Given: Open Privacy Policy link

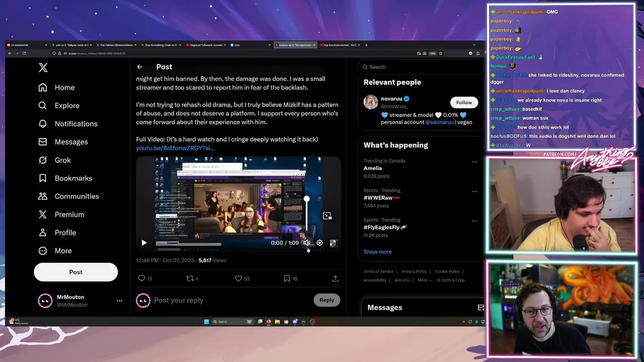Looking at the screenshot, I should tap(414, 271).
